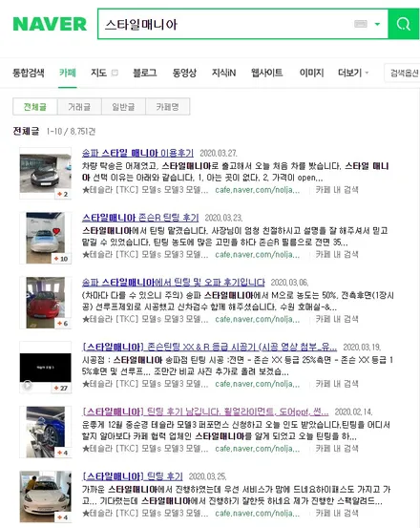
Task: Click 카페 내 검색 for the 존슨틴팅 XX & R post
Action: pyautogui.click(x=337, y=384)
